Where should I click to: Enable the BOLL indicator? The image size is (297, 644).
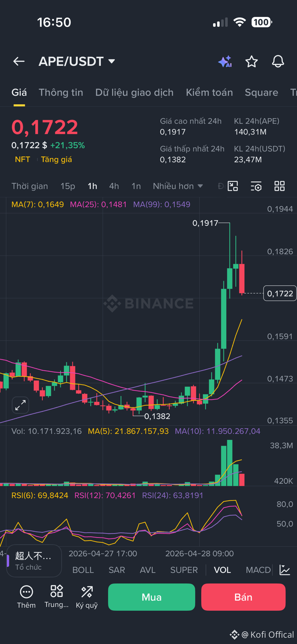[83, 570]
